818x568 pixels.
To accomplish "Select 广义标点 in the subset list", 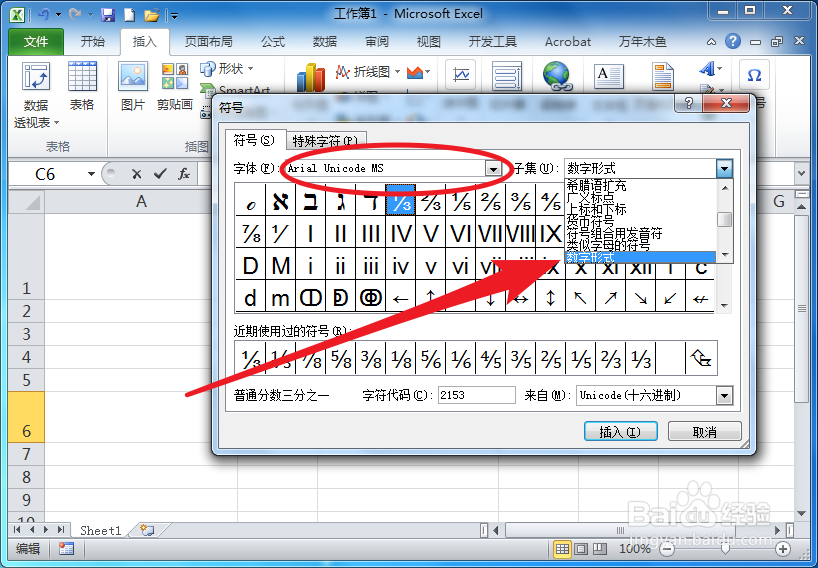I will tap(591, 198).
